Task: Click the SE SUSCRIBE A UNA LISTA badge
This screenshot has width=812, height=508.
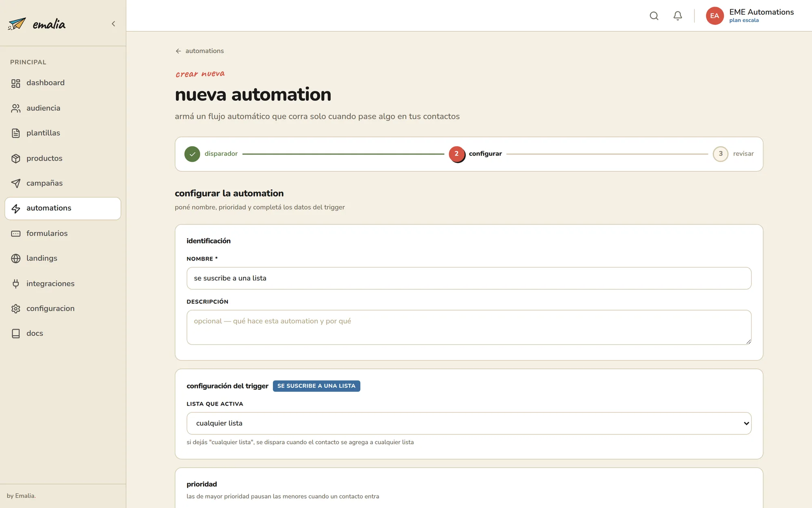Action: pos(316,386)
